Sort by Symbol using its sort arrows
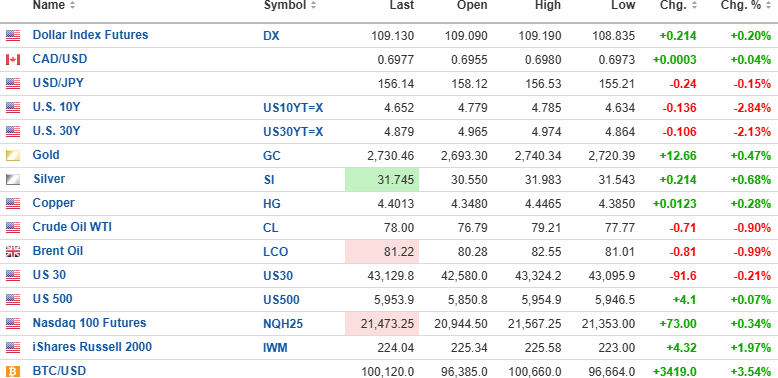Viewport: 778px width, 378px height. (313, 5)
